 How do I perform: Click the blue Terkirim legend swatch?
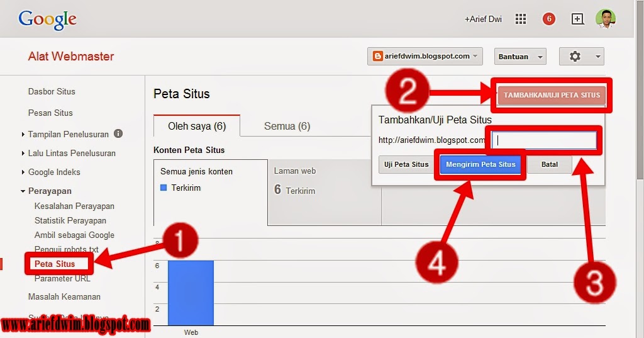pyautogui.click(x=164, y=188)
